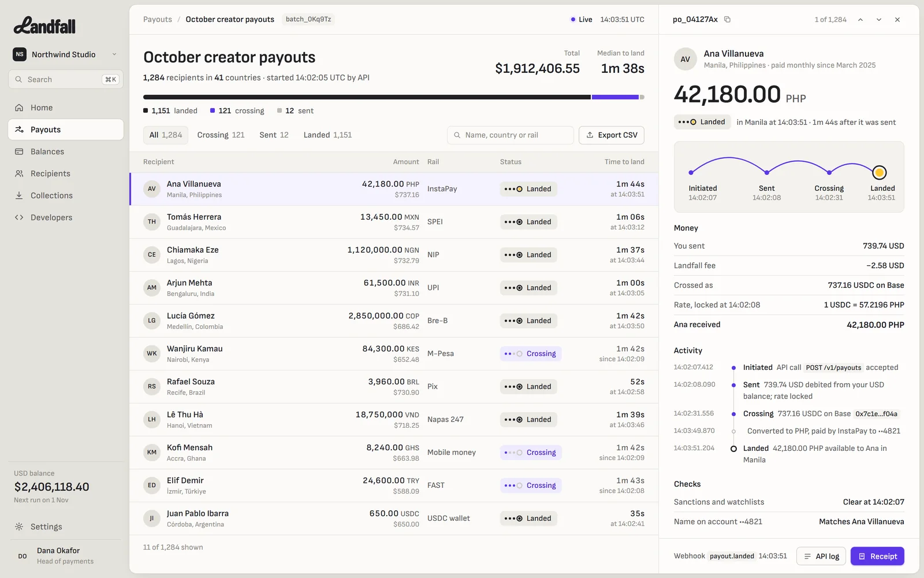Image resolution: width=924 pixels, height=578 pixels.
Task: Click the POST /v1/payouts code tag
Action: (x=833, y=368)
